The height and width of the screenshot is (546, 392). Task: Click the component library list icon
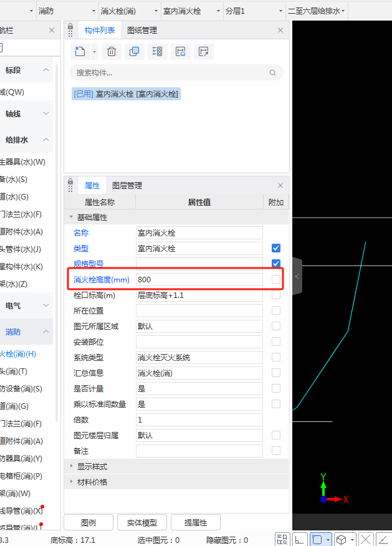(157, 52)
